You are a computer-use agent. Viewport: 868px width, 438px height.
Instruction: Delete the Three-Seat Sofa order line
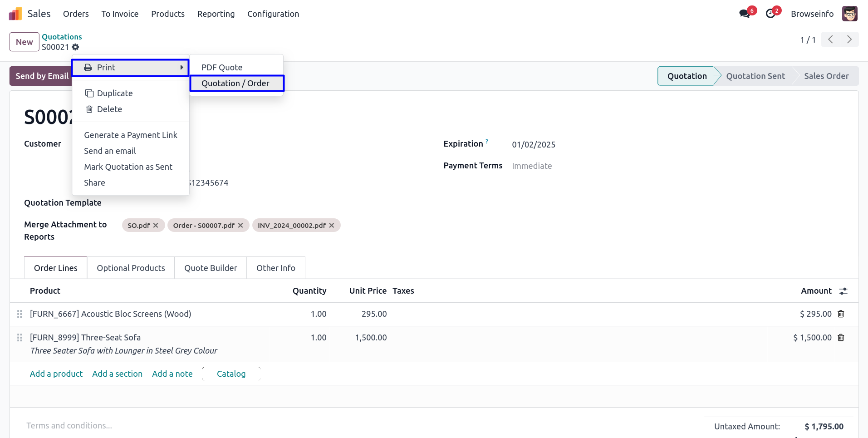pyautogui.click(x=841, y=338)
